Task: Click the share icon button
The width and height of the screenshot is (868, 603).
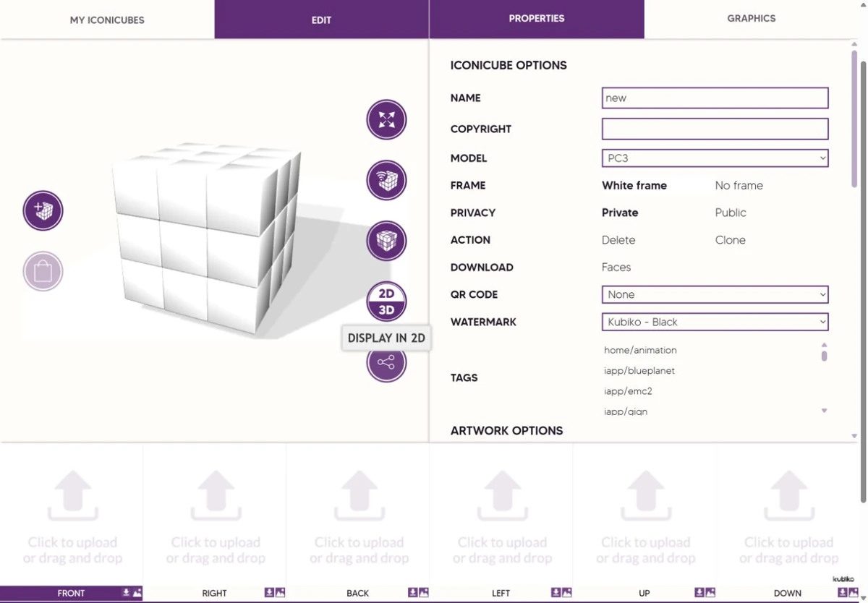Action: coord(386,362)
